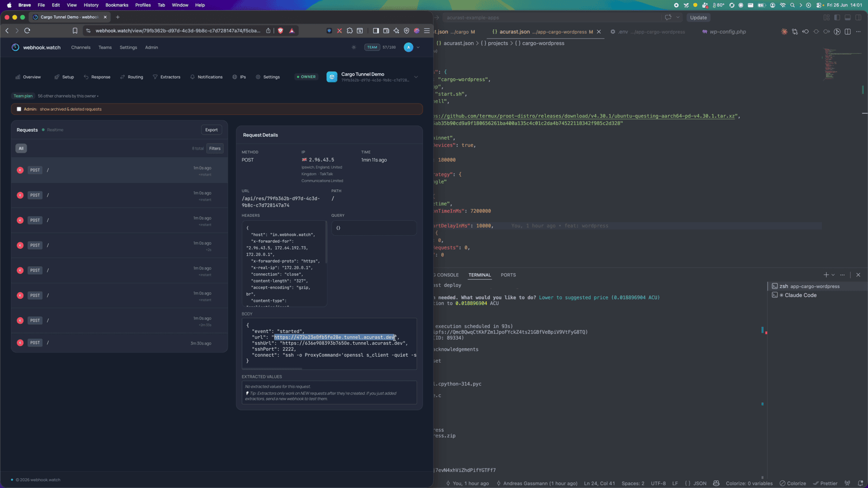The height and width of the screenshot is (488, 868).
Task: Click Lower to suggested price option
Action: pos(599,298)
